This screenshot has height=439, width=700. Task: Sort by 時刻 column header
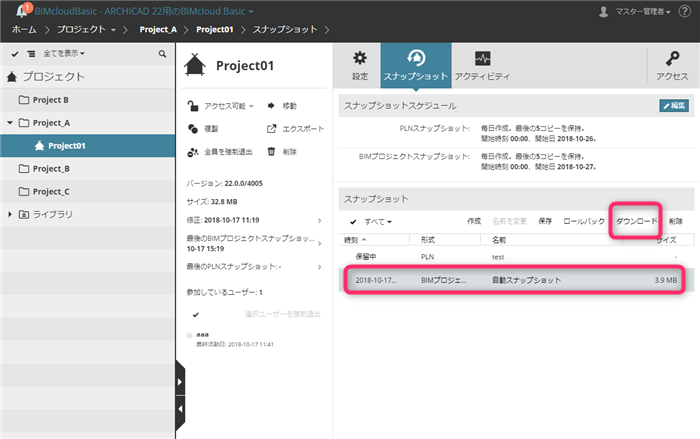coord(374,240)
